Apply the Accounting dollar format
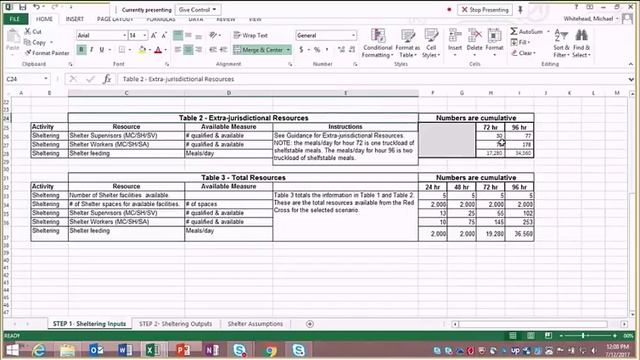The image size is (640, 360). click(301, 50)
